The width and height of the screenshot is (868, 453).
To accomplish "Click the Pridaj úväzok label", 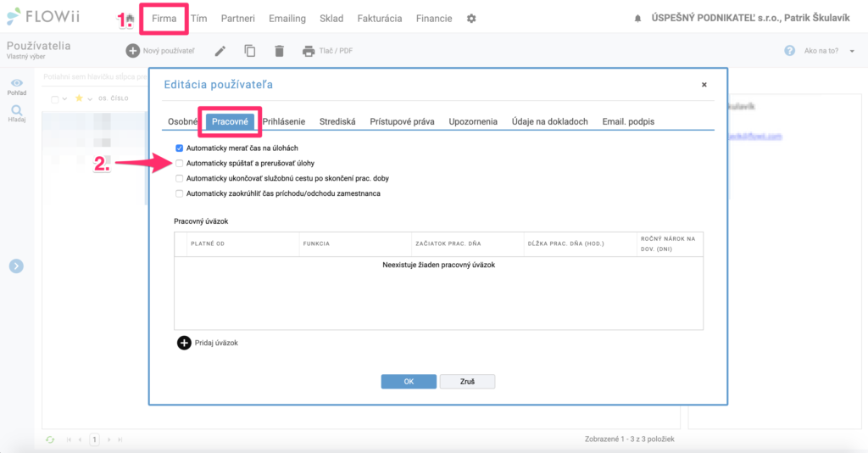I will click(x=216, y=343).
